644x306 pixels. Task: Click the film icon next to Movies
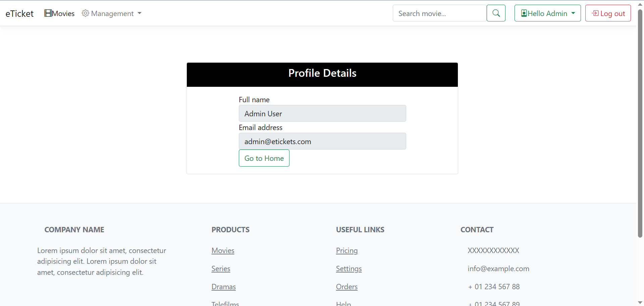click(48, 13)
